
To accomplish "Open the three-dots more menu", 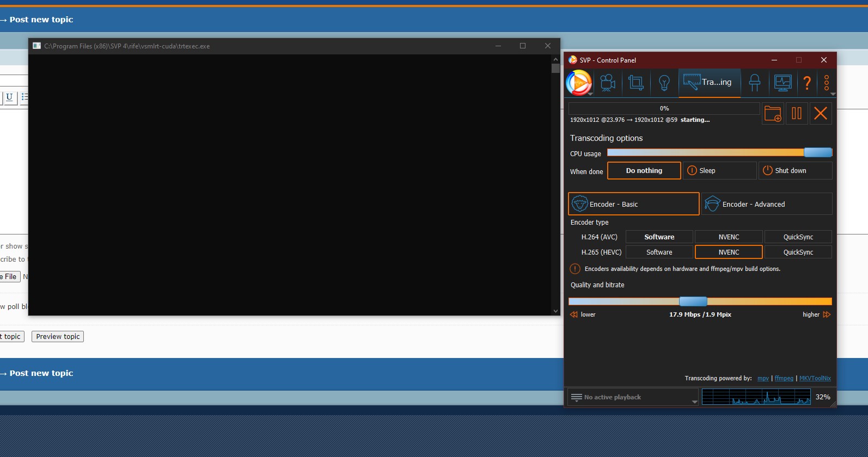I will (827, 83).
